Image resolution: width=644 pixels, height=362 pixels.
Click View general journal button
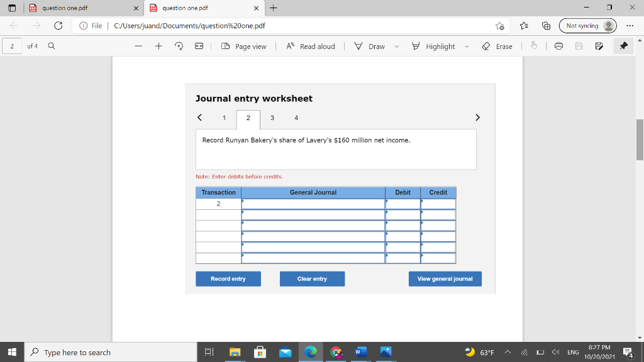click(x=445, y=278)
